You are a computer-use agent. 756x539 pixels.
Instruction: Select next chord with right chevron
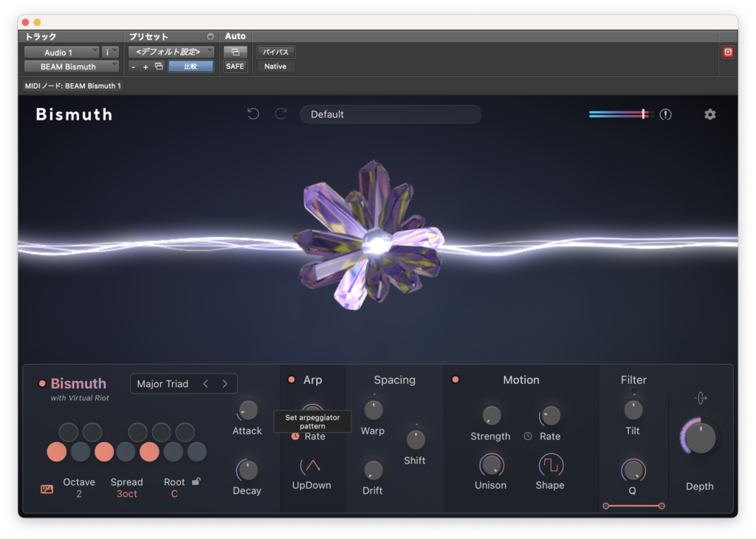[224, 384]
